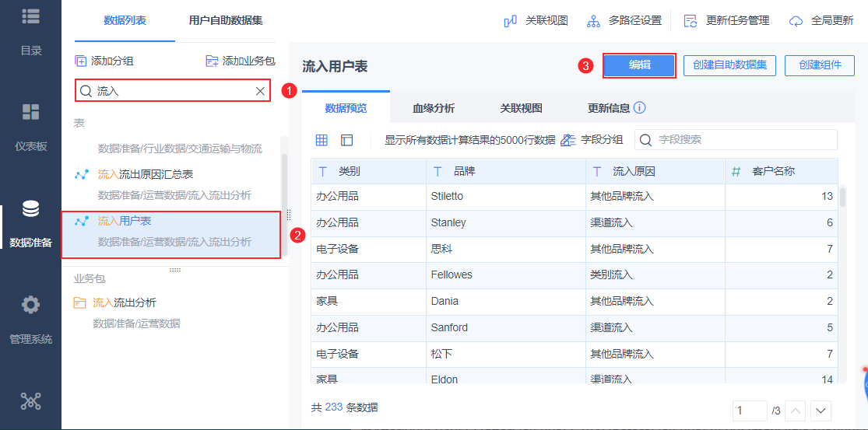This screenshot has height=430, width=868.
Task: Click the Sanford brand cell
Action: pyautogui.click(x=506, y=327)
